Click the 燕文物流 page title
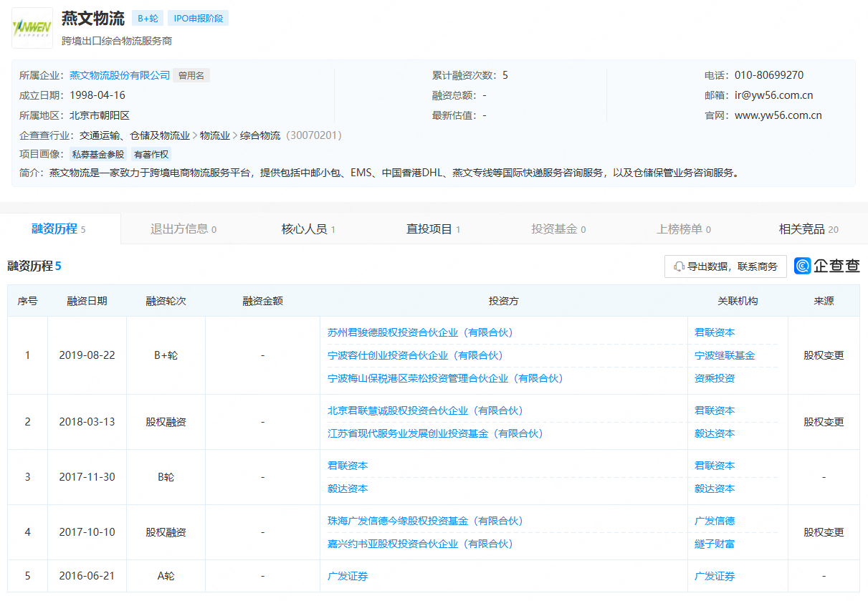This screenshot has width=868, height=601. coord(92,19)
